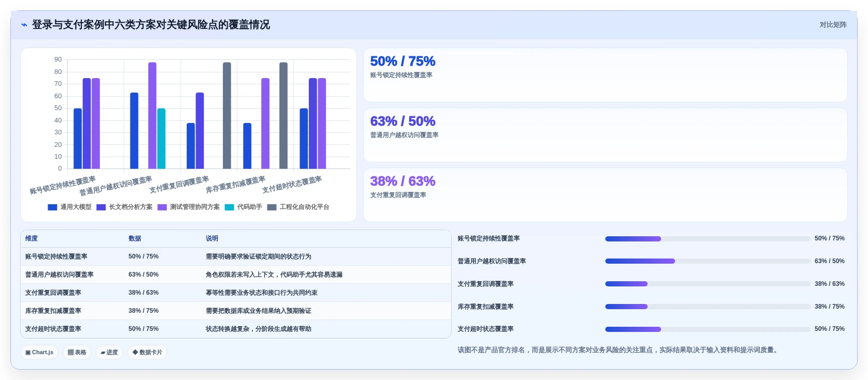Click progress bar for 库存重复扣减覆盖率
The height and width of the screenshot is (380, 868).
pyautogui.click(x=708, y=307)
